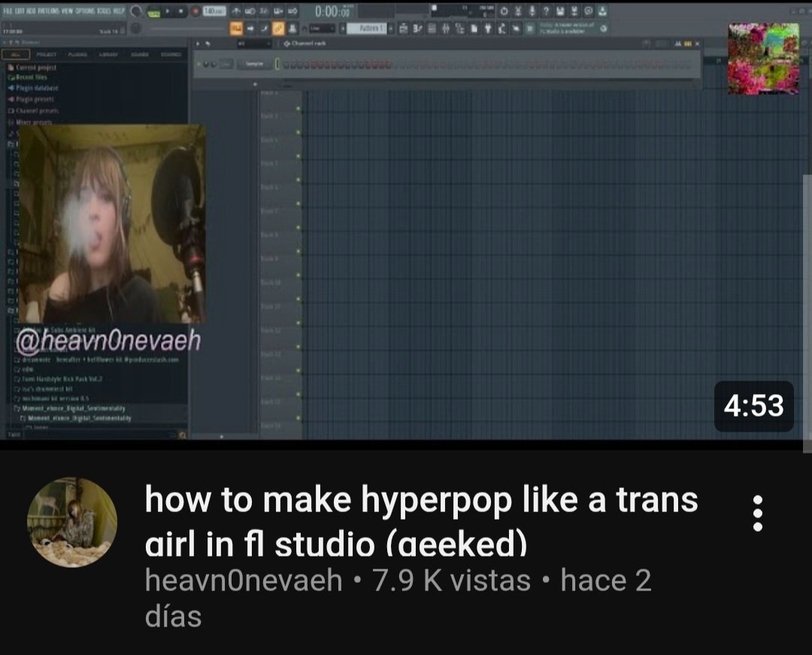Viewport: 812px width, 655px height.
Task: Expand the Plugin database browser folder
Action: [33, 88]
